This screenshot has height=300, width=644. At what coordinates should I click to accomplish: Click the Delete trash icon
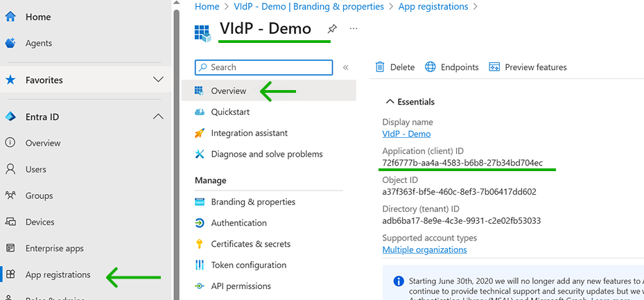(x=380, y=67)
